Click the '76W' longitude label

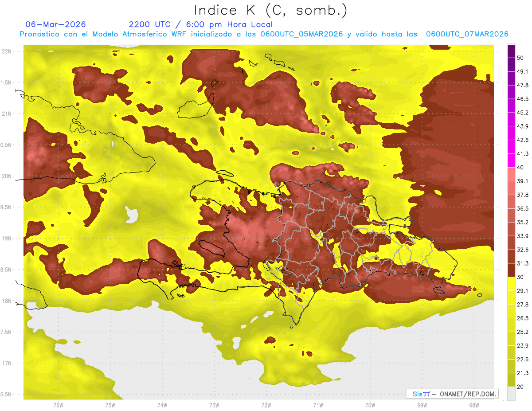58,405
